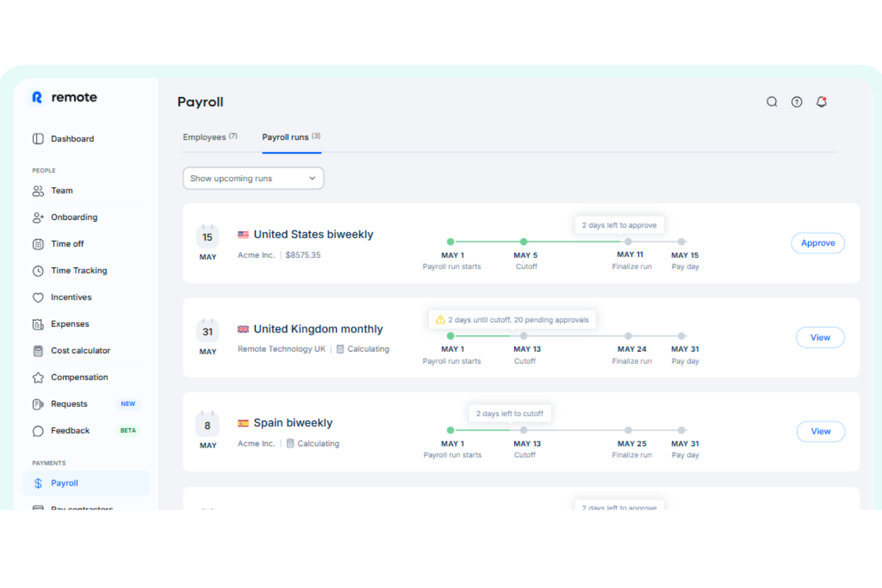Click the Remote Technology UK text
Screen dimensions: 882x588
281,349
